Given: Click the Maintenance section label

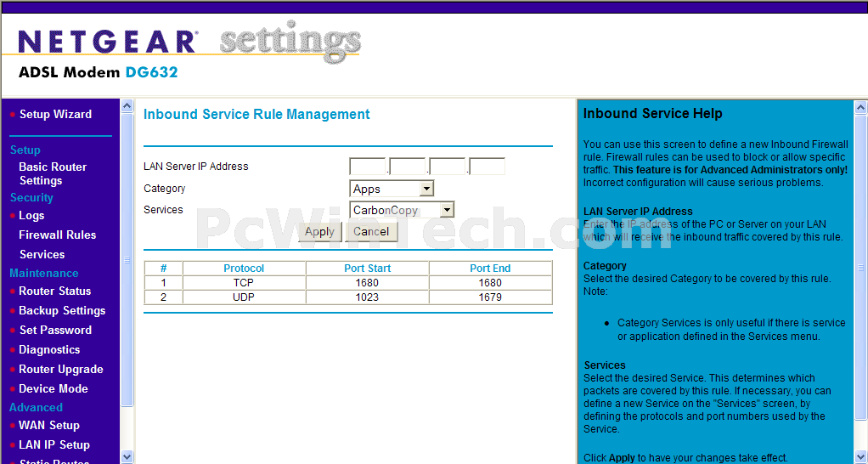Looking at the screenshot, I should (x=43, y=273).
